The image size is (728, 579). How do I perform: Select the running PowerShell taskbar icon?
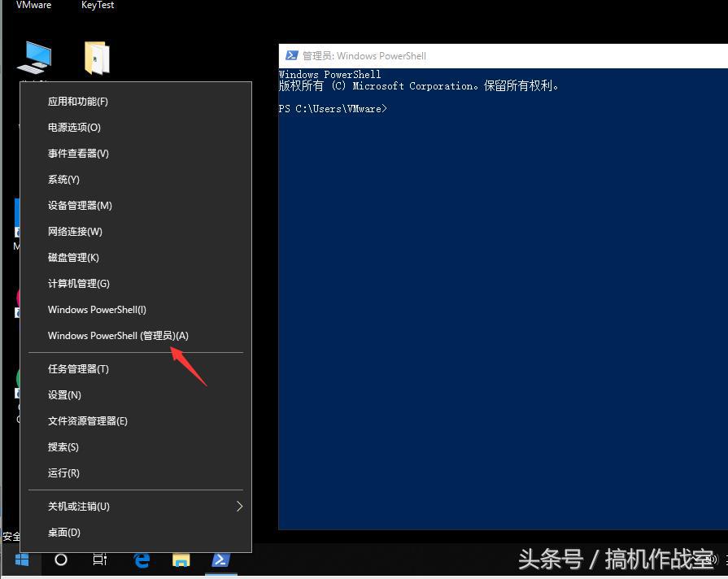(220, 560)
